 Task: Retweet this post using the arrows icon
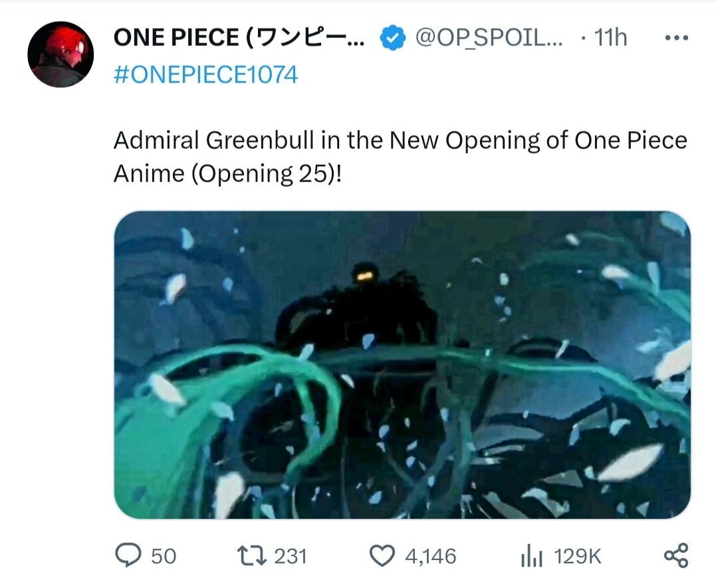point(253,555)
